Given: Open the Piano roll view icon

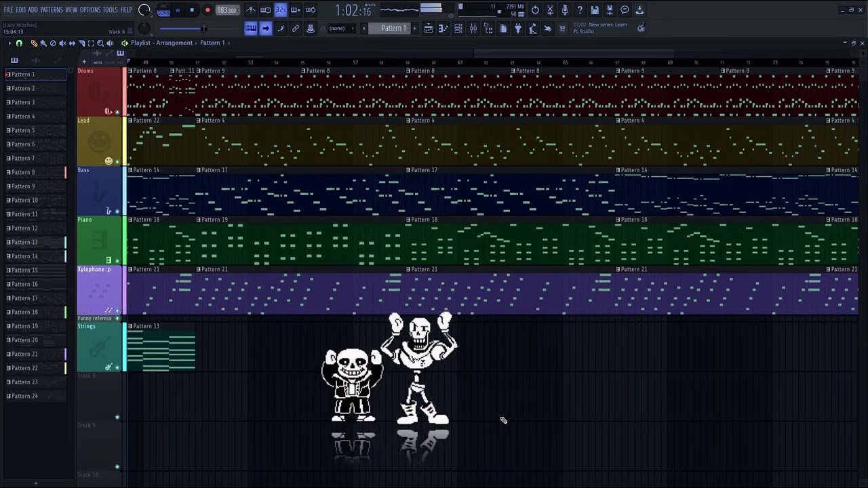Looking at the screenshot, I should [443, 28].
